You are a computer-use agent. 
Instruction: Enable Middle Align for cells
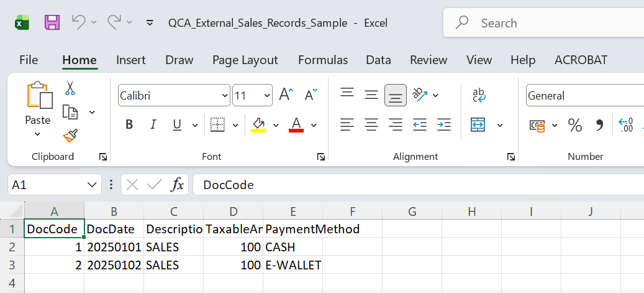point(371,95)
